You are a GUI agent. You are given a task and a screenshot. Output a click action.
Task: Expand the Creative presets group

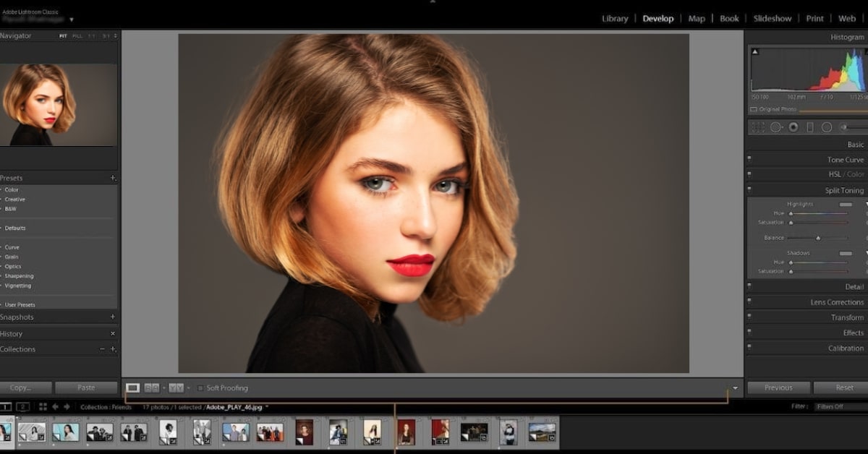(x=14, y=200)
